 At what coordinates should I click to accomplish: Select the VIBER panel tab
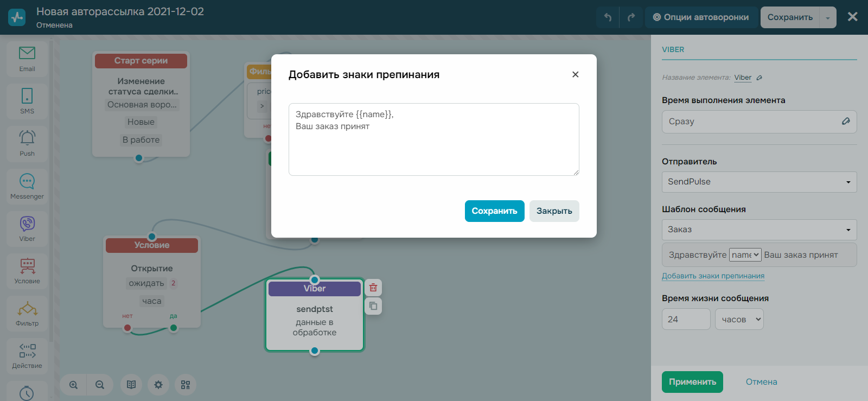(x=673, y=49)
